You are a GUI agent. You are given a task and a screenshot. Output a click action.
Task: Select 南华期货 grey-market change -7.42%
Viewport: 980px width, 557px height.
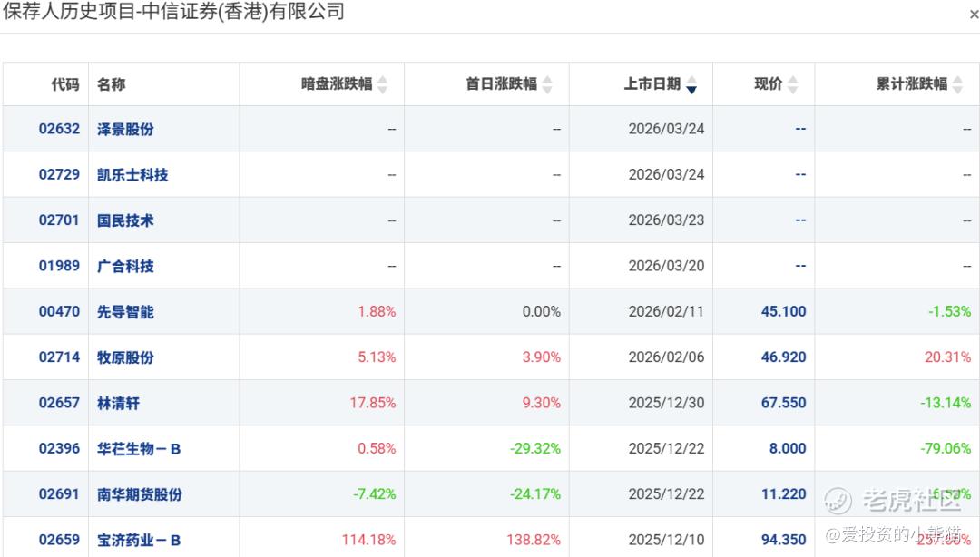(375, 493)
